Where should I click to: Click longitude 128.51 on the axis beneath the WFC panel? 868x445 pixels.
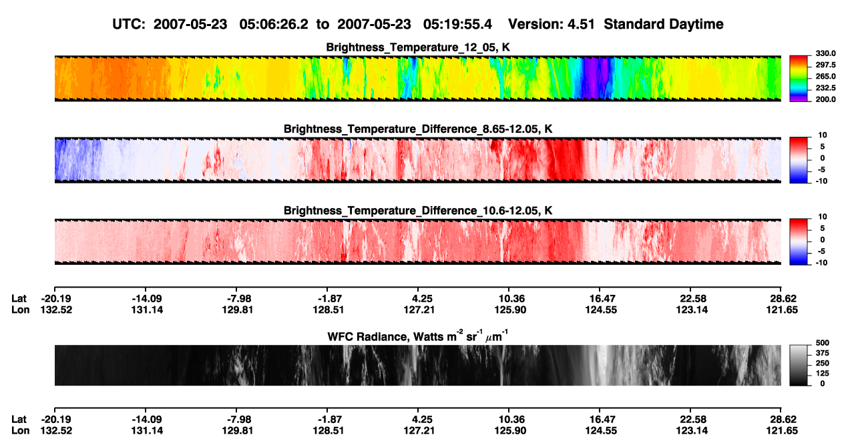pyautogui.click(x=327, y=430)
